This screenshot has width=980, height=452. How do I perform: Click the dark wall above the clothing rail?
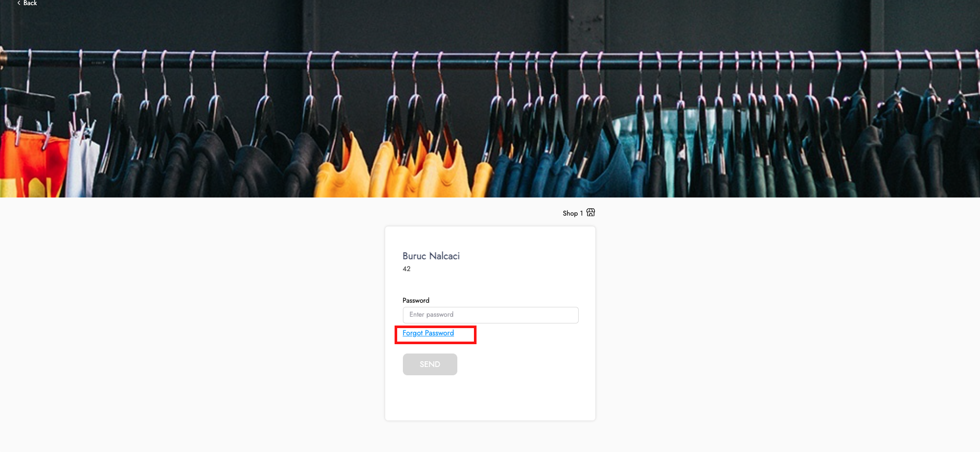467,23
